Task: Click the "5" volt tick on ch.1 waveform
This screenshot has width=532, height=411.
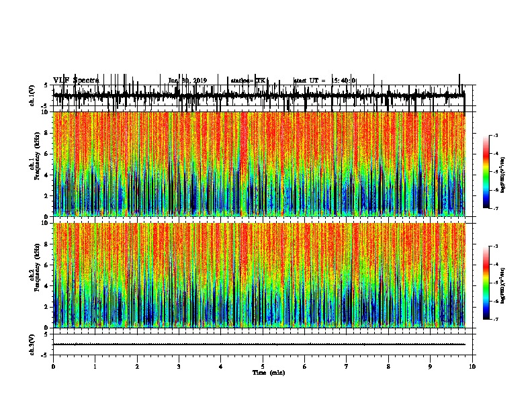Action: tap(46, 85)
